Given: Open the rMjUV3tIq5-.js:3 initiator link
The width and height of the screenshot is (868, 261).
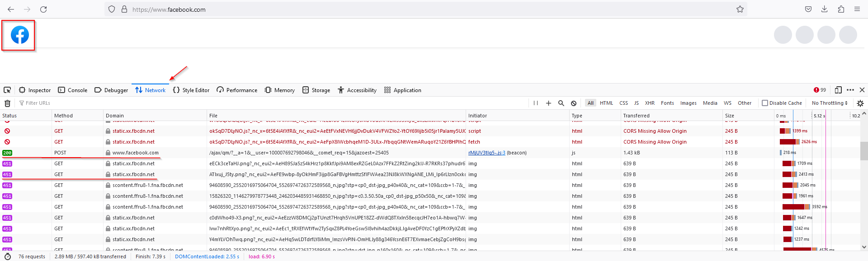Looking at the screenshot, I should [x=487, y=153].
